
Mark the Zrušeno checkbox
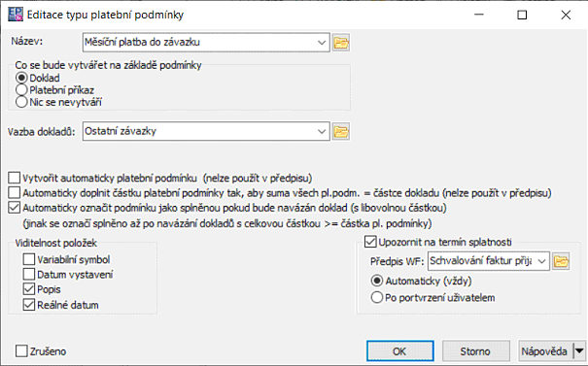click(21, 351)
